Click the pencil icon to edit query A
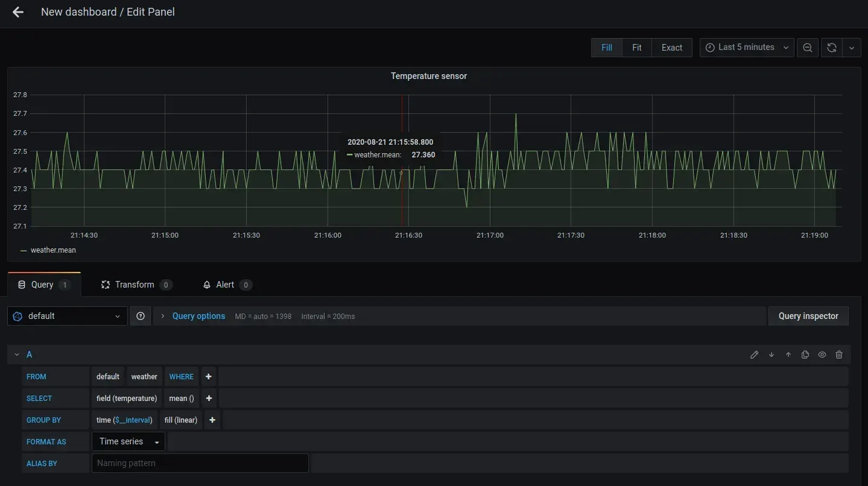 click(754, 355)
